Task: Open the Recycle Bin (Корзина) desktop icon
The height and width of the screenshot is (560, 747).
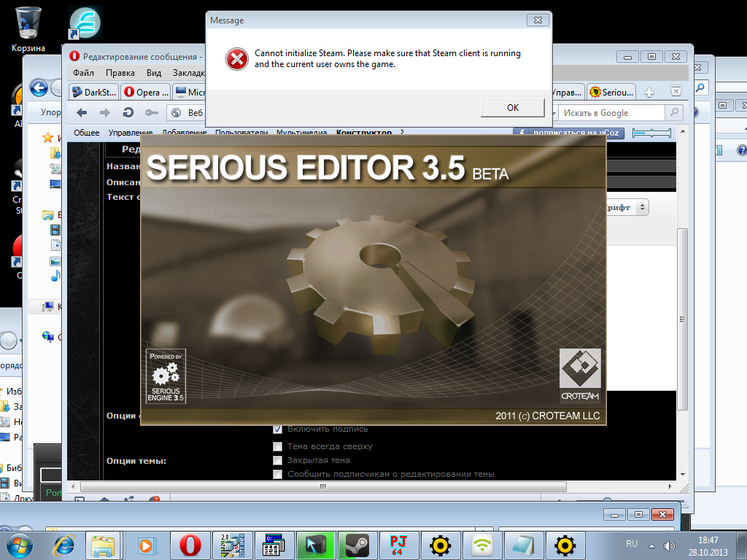Action: (28, 29)
